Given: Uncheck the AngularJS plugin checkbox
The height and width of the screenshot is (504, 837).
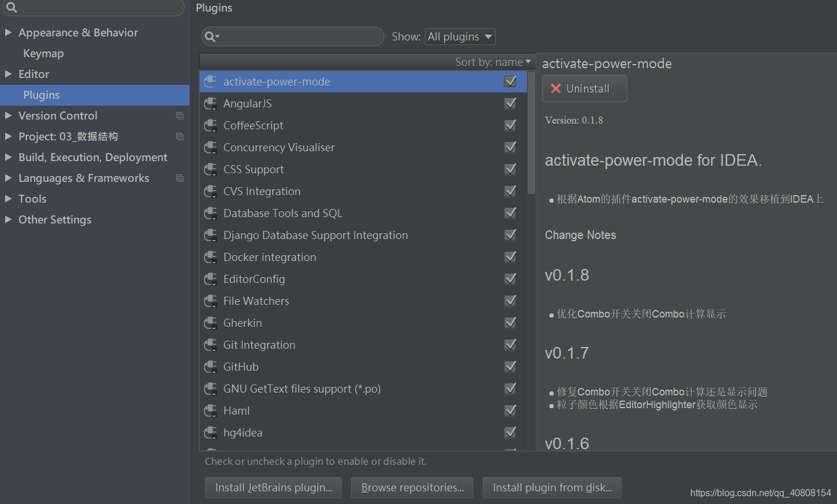Looking at the screenshot, I should point(510,103).
